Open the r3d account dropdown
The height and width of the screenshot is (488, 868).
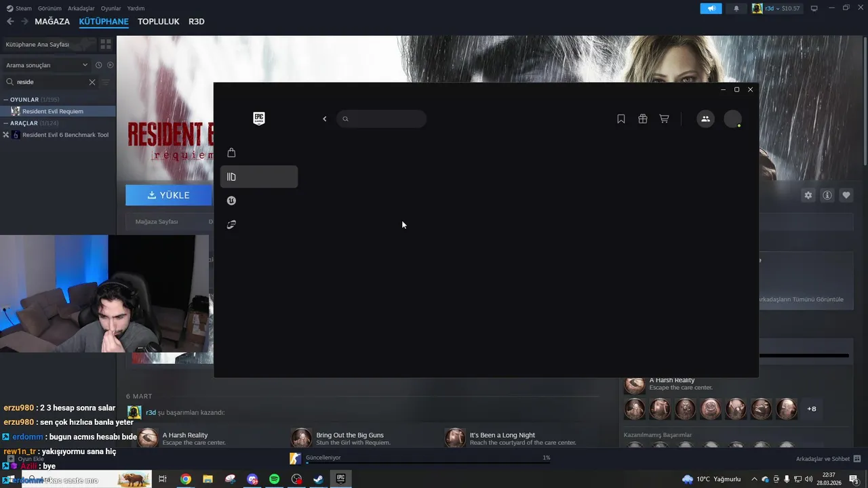(x=776, y=8)
